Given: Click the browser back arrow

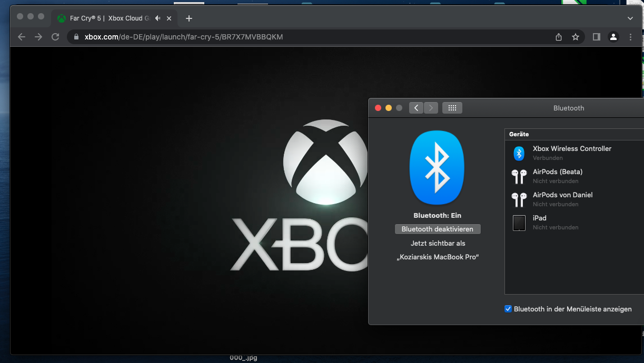Looking at the screenshot, I should (x=22, y=37).
